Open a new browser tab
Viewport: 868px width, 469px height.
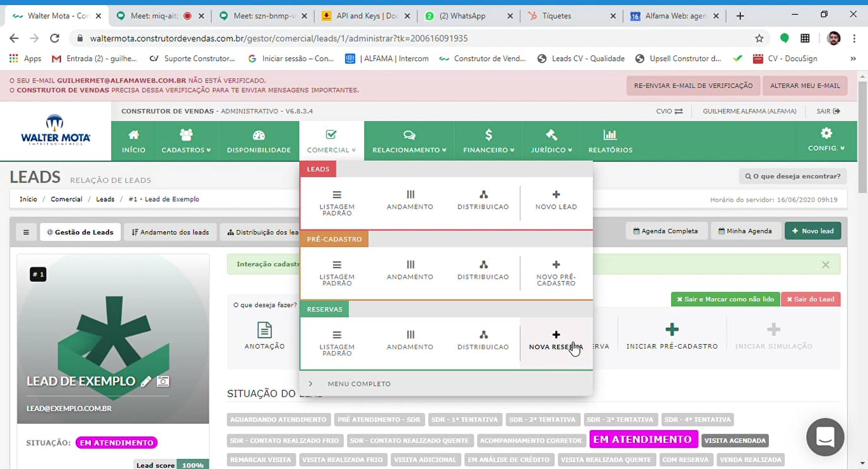tap(741, 16)
